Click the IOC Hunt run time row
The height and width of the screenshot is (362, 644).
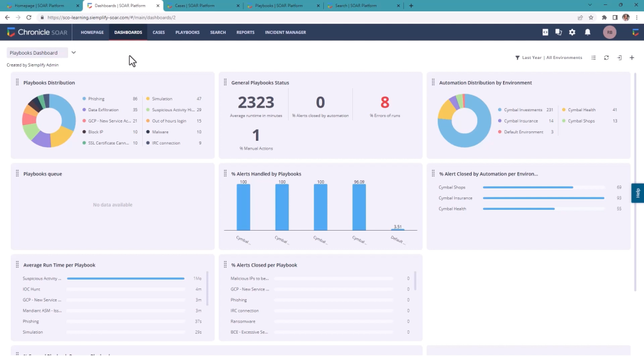point(112,289)
